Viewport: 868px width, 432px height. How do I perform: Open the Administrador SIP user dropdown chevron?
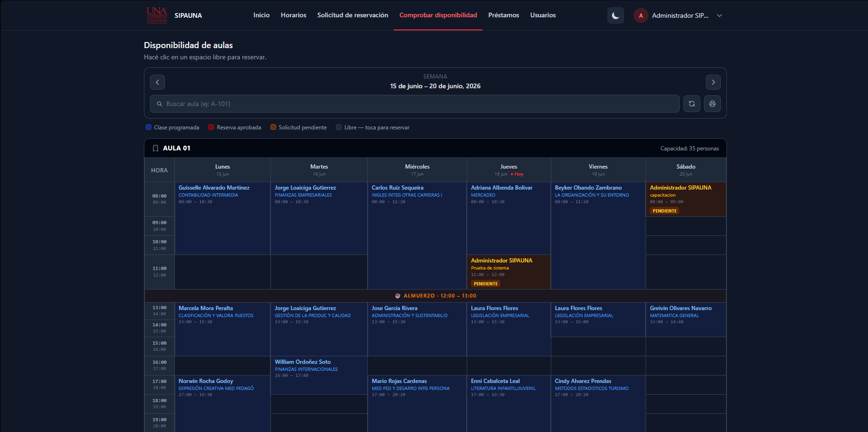(x=719, y=15)
